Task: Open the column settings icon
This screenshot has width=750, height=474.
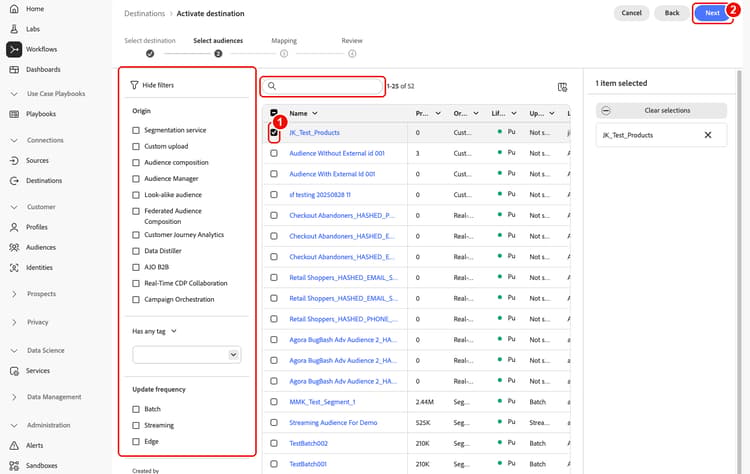Action: [562, 87]
